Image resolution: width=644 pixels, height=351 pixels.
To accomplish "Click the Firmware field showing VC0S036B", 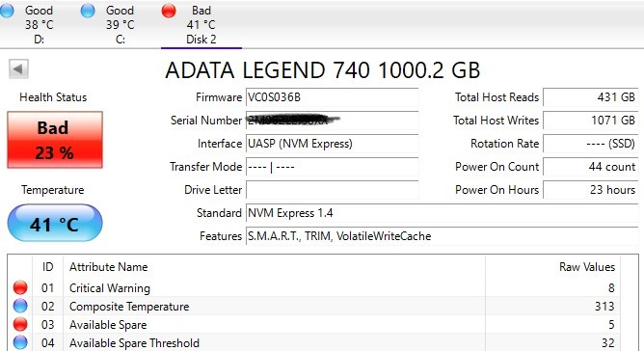I will (333, 97).
